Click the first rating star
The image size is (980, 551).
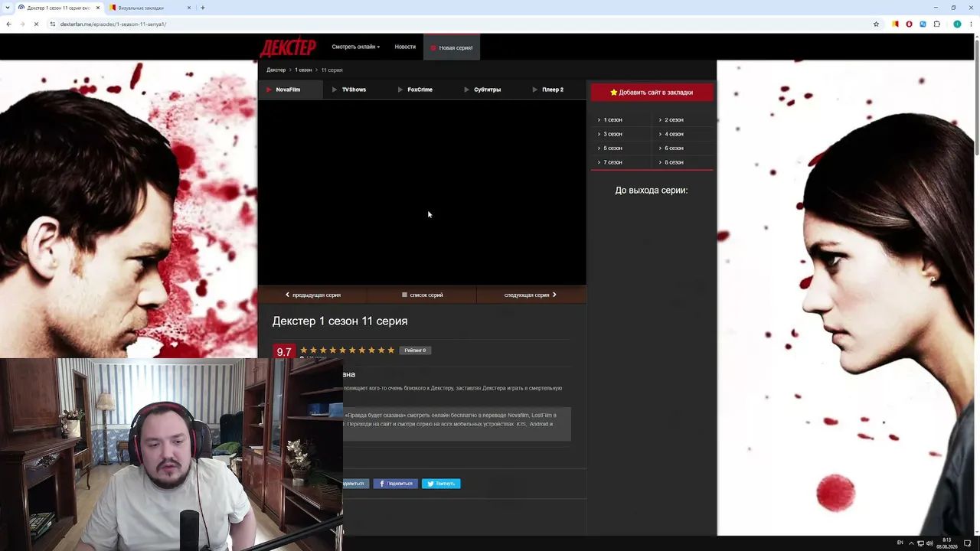tap(304, 350)
